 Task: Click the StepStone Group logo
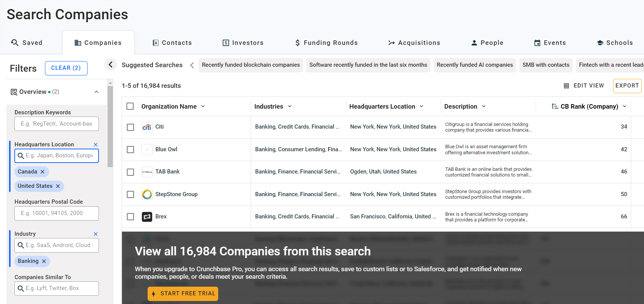147,194
